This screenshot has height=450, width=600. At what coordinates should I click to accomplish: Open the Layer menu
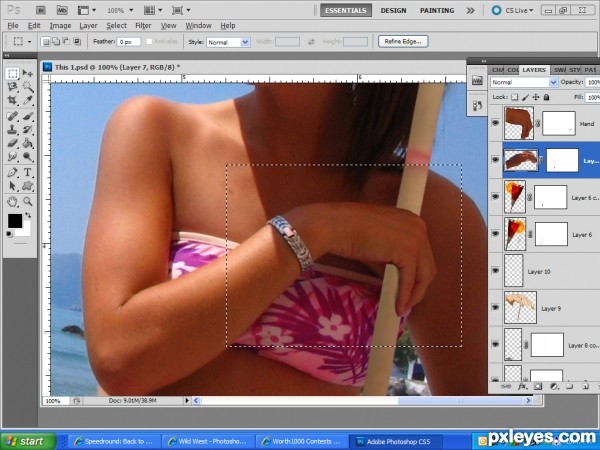[88, 26]
